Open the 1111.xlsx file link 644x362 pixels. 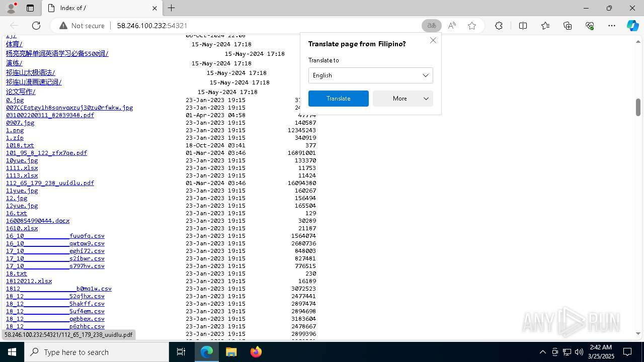22,168
